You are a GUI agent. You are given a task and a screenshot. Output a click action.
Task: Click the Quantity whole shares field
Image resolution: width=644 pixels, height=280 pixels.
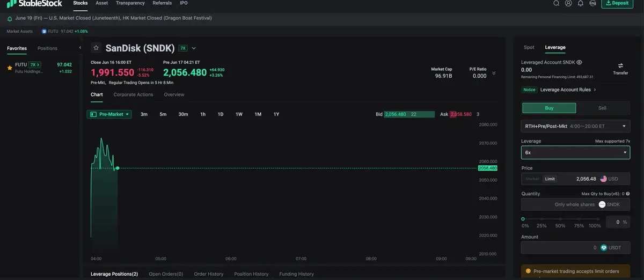pyautogui.click(x=575, y=204)
